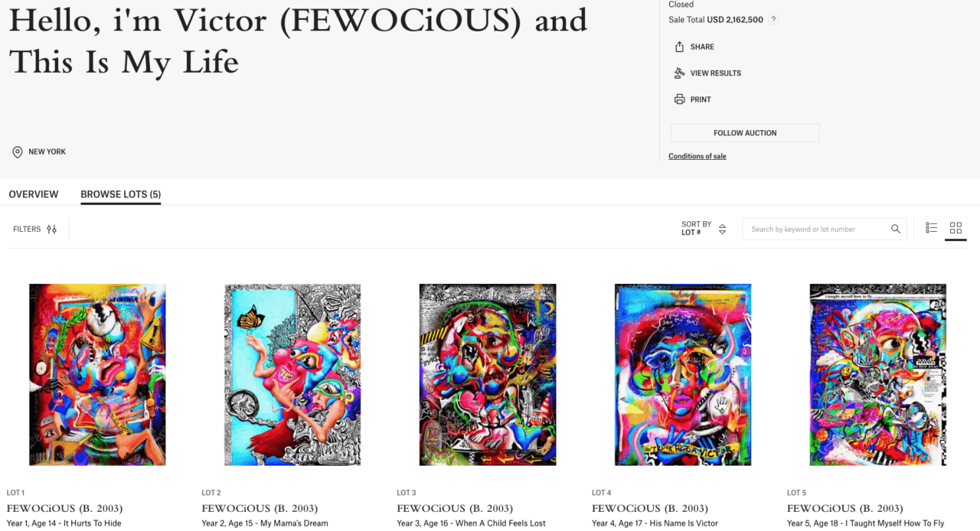Screen dimensions: 980x531
Task: Click the View Results gavel icon
Action: [679, 73]
